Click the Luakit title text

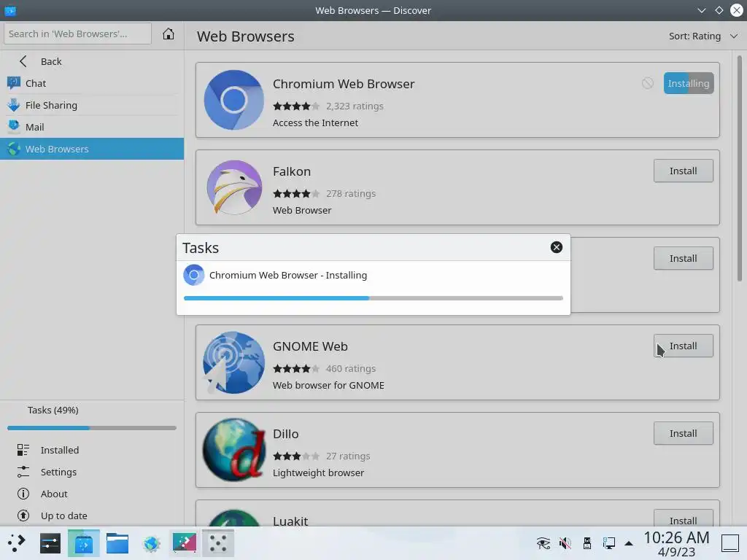tap(290, 521)
